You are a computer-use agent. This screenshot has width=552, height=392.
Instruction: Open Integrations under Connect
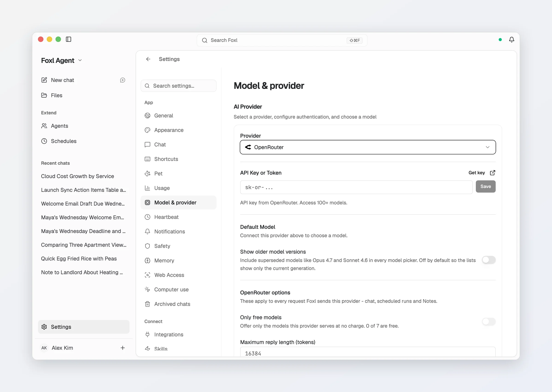coord(178,334)
